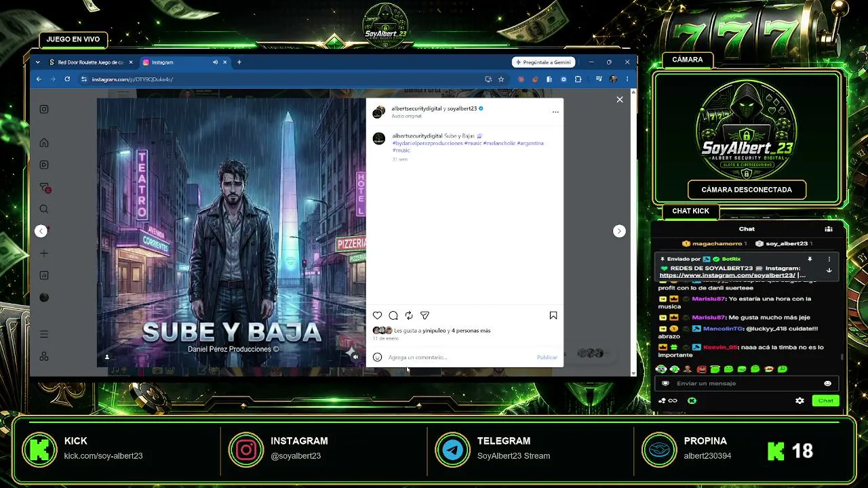Open comments via the speech bubble icon

click(393, 315)
